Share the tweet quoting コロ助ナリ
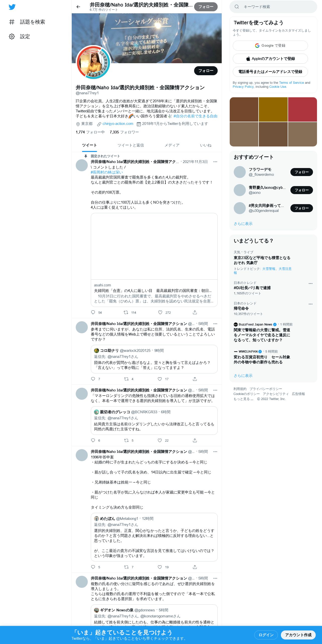322x644 pixels. 195,379
